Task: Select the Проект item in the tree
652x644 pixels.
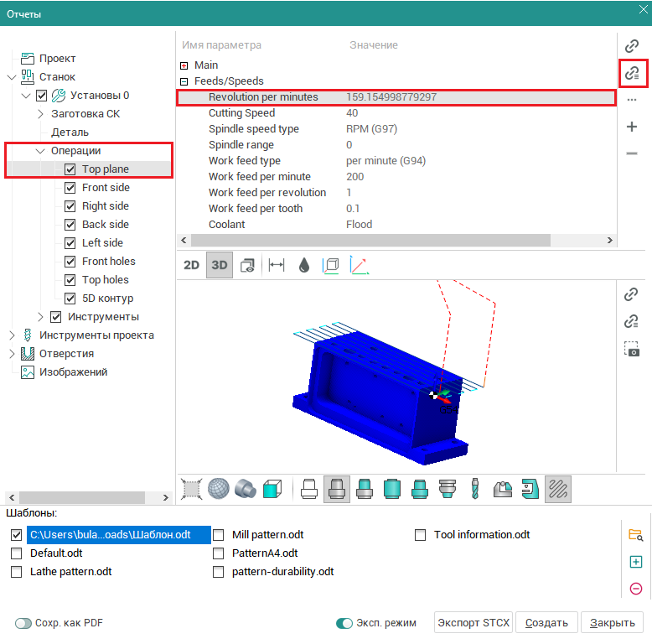Action: (57, 59)
